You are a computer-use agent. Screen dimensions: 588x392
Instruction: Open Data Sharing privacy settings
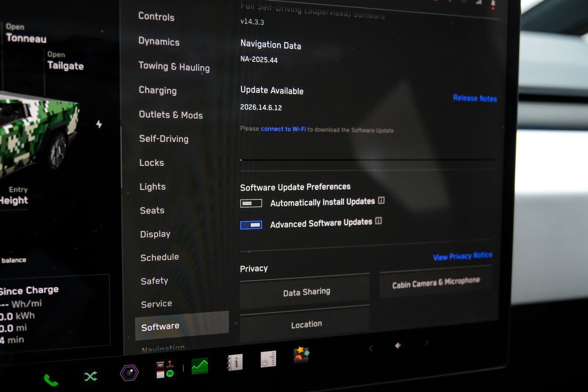click(305, 292)
